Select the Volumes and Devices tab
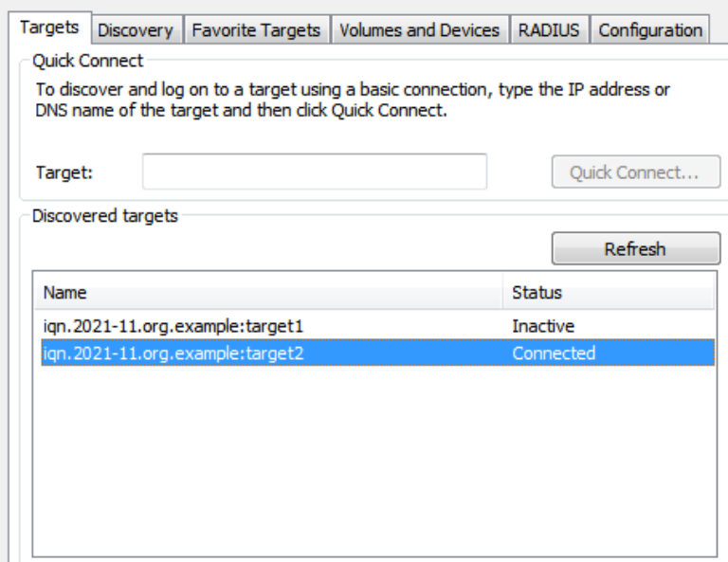 click(x=419, y=30)
